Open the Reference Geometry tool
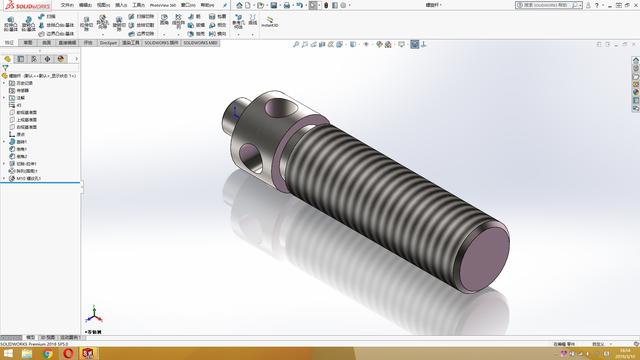The image size is (640, 360). [238, 22]
